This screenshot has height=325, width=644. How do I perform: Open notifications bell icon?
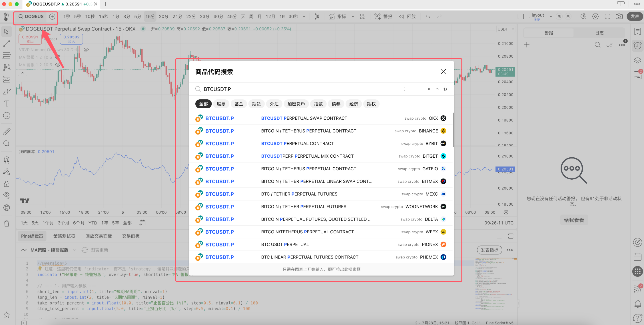tap(637, 304)
